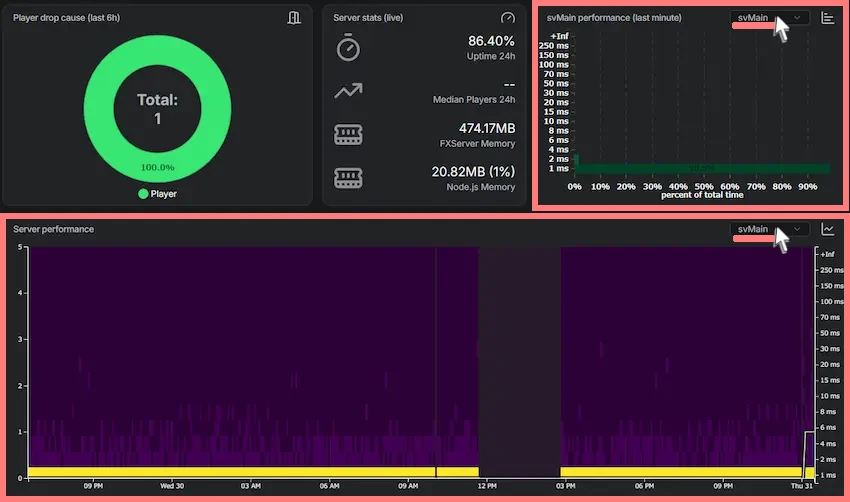The image size is (850, 502).
Task: Click the green 1 ms bar in svMain chart
Action: click(x=702, y=169)
